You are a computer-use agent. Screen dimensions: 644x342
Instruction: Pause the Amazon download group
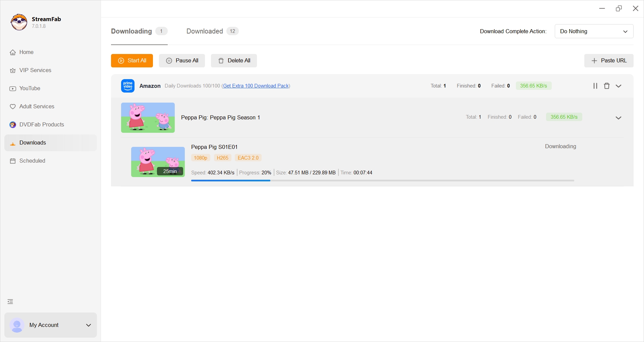click(x=595, y=86)
